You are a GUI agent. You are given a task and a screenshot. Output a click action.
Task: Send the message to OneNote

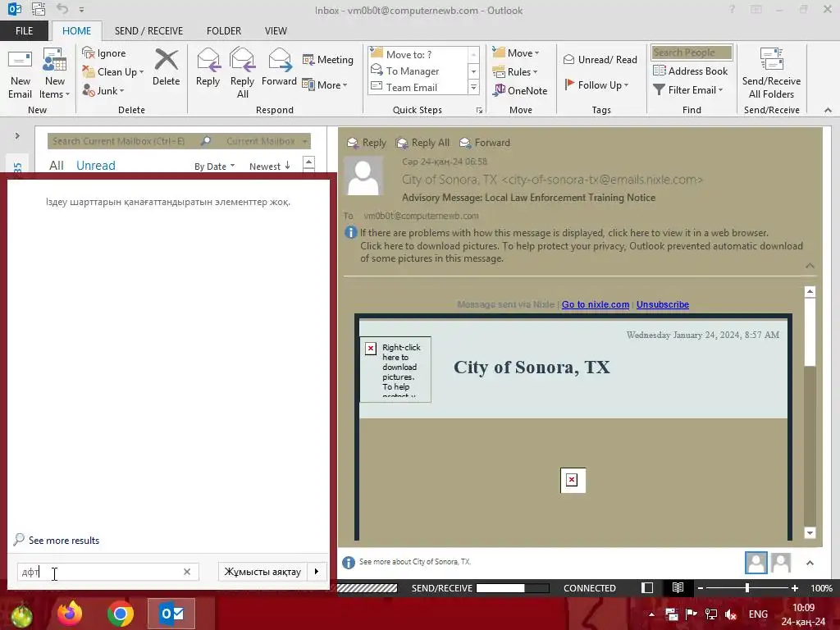520,90
